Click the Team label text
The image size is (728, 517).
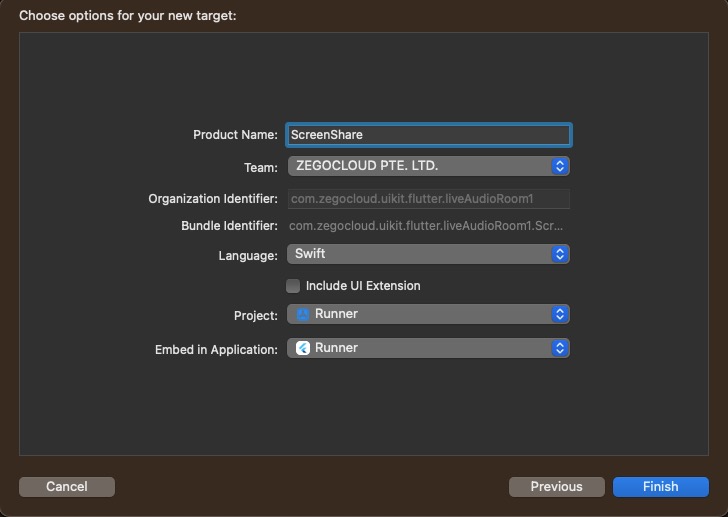(x=261, y=168)
